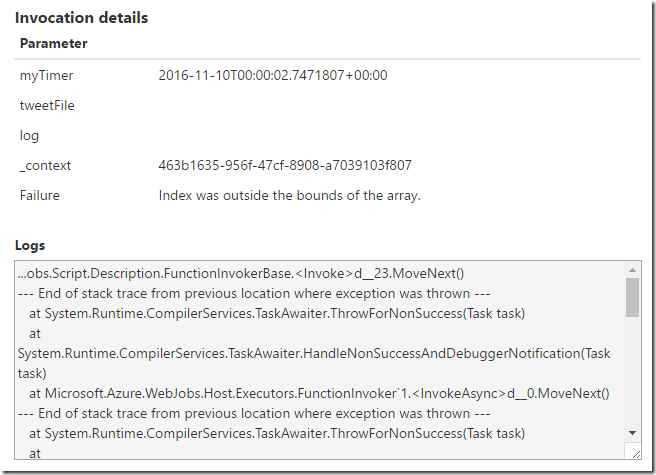The image size is (656, 475).
Task: Click the Failure parameter label
Action: [x=40, y=195]
